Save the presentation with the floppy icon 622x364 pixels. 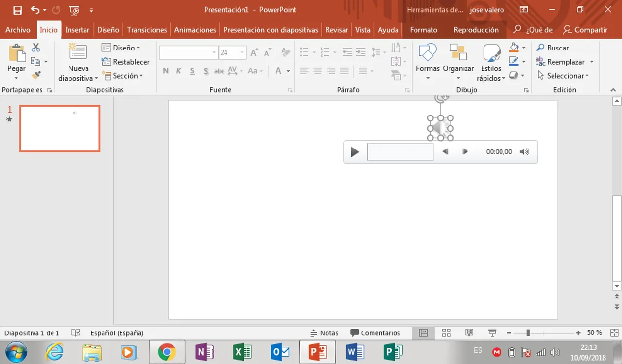point(17,10)
